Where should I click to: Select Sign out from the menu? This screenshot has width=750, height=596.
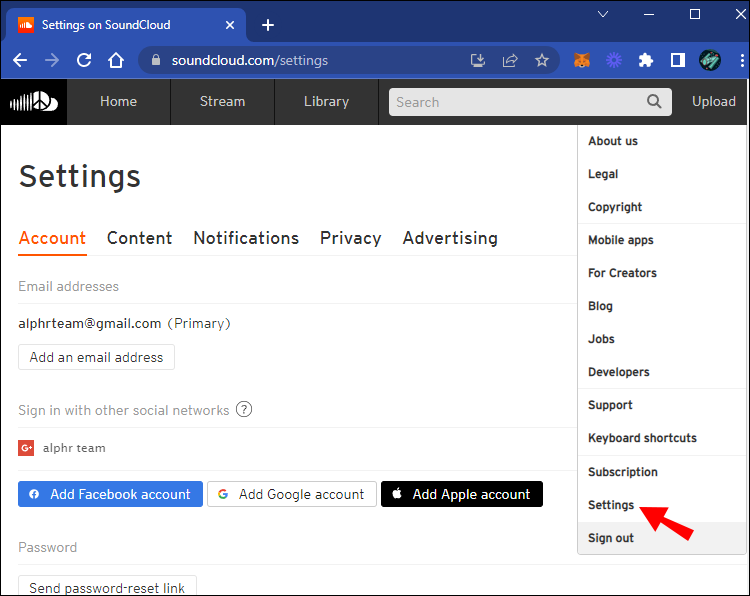(611, 538)
